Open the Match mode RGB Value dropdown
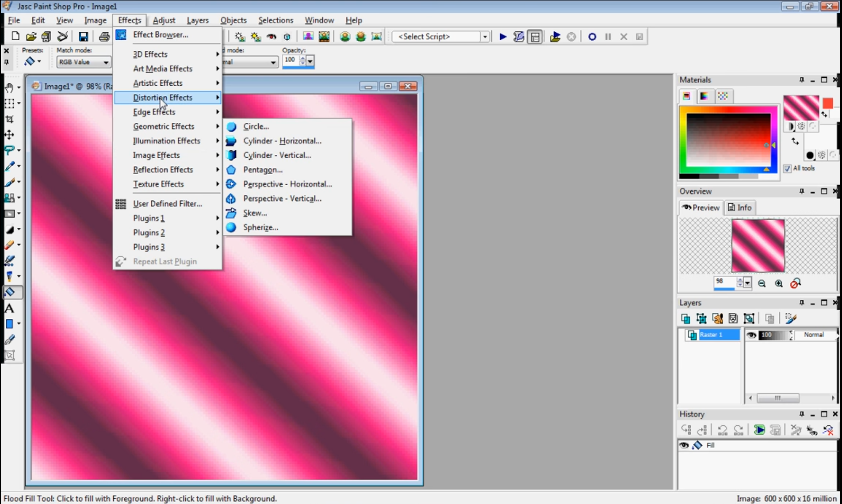Image resolution: width=842 pixels, height=504 pixels. point(106,62)
